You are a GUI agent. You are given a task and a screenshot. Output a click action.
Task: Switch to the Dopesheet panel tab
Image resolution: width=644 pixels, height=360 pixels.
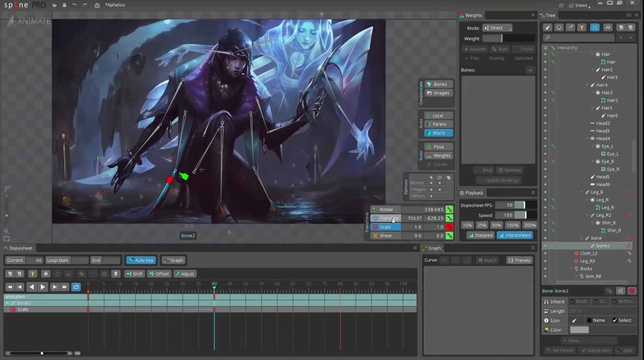18,248
